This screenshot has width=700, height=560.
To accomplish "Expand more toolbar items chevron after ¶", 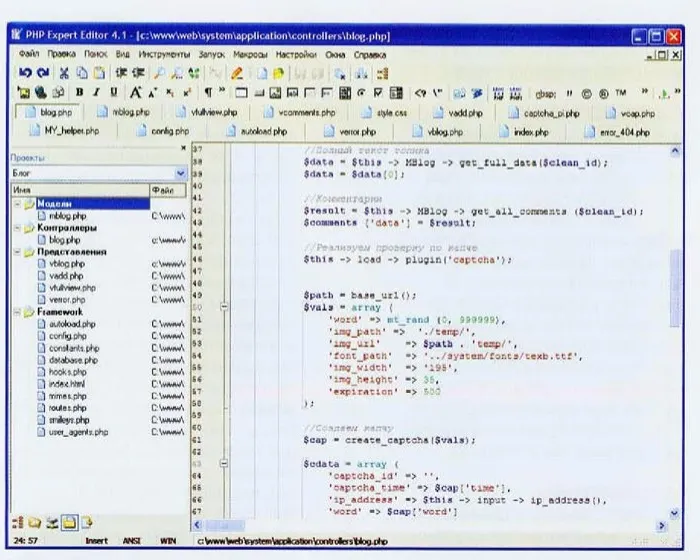I will pos(222,91).
